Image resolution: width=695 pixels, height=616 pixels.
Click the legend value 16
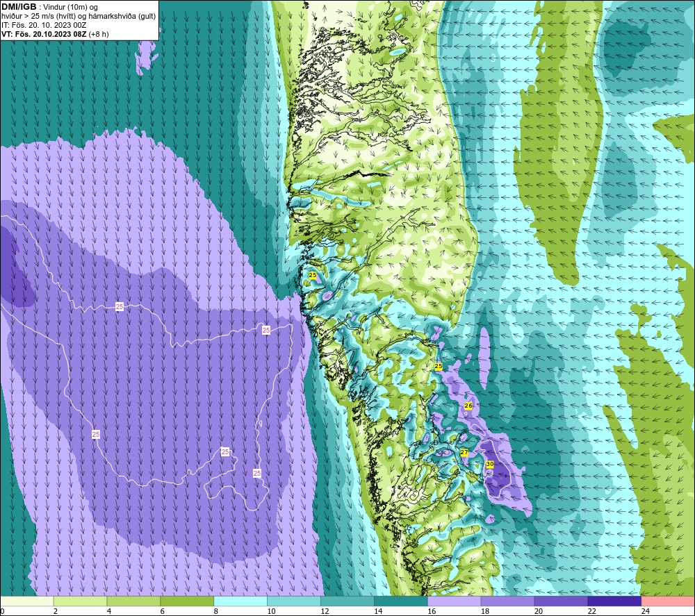click(x=432, y=611)
